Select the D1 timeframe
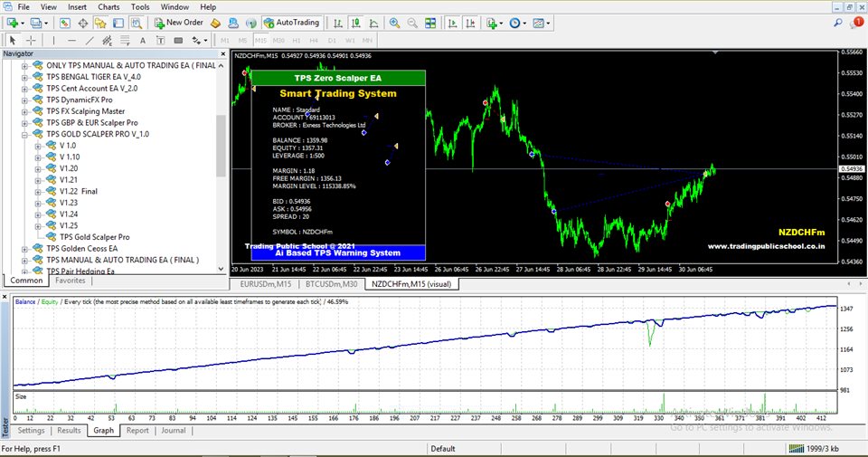Viewport: 868px width, 457px height. tap(332, 41)
